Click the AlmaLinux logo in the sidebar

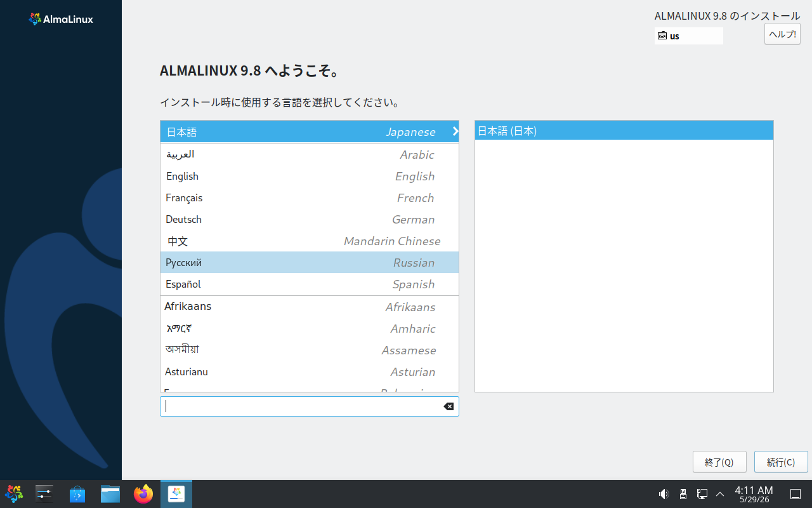coord(61,19)
